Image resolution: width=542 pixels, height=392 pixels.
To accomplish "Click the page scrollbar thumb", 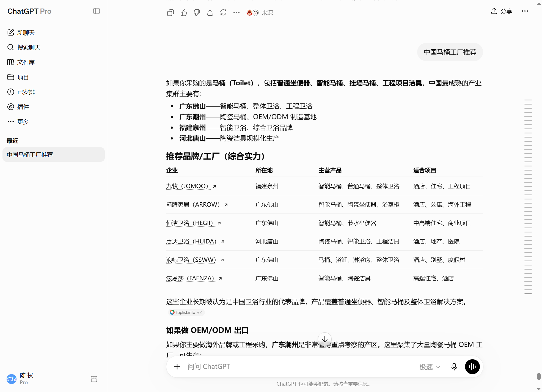I will (x=539, y=376).
